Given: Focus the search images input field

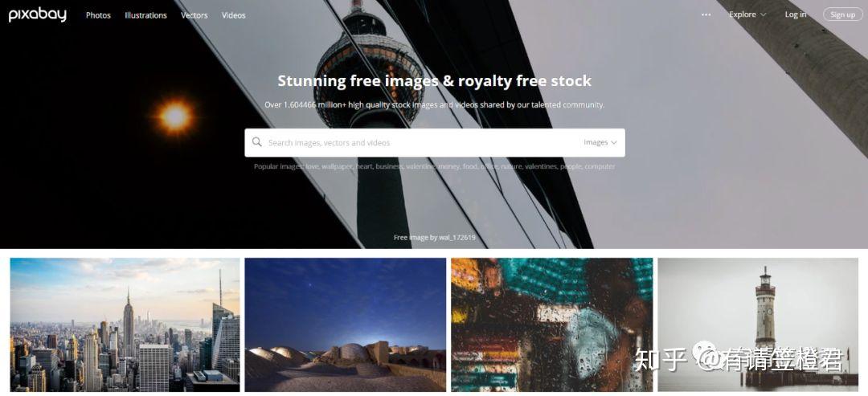Looking at the screenshot, I should (420, 143).
